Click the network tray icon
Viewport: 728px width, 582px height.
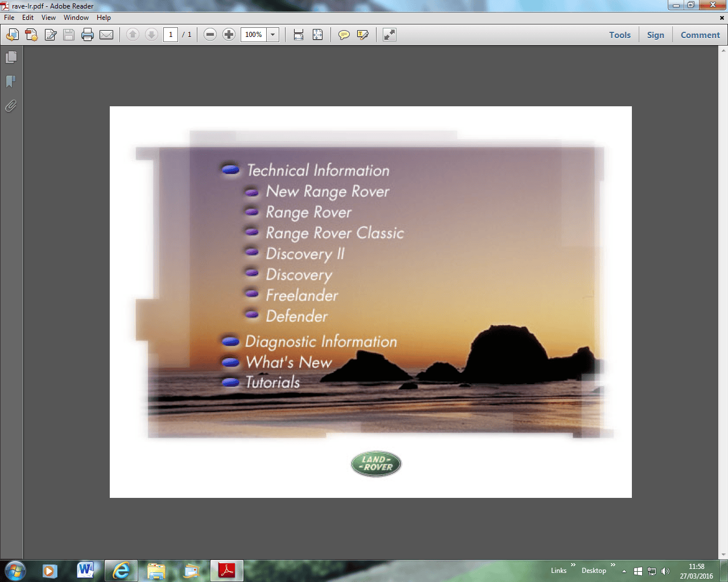652,571
